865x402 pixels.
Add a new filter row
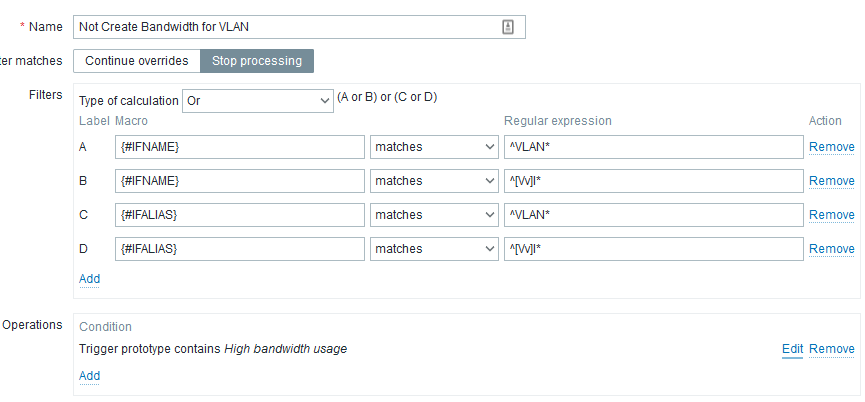(89, 279)
